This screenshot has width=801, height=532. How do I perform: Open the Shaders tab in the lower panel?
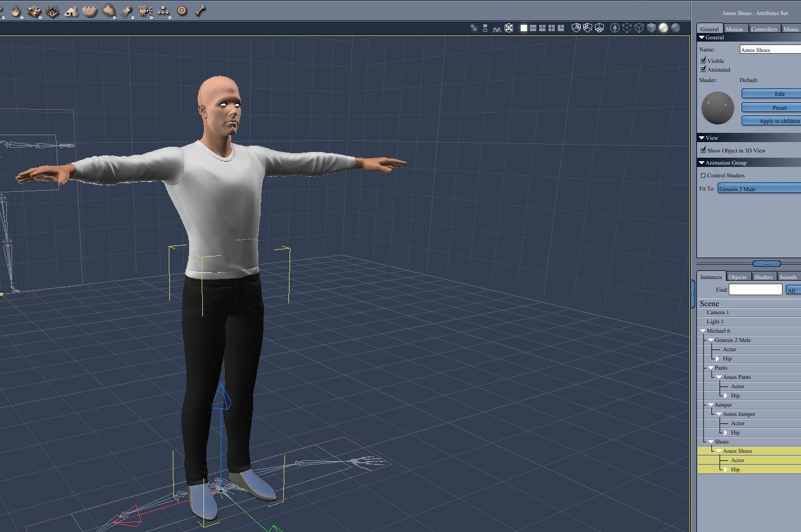click(x=763, y=277)
